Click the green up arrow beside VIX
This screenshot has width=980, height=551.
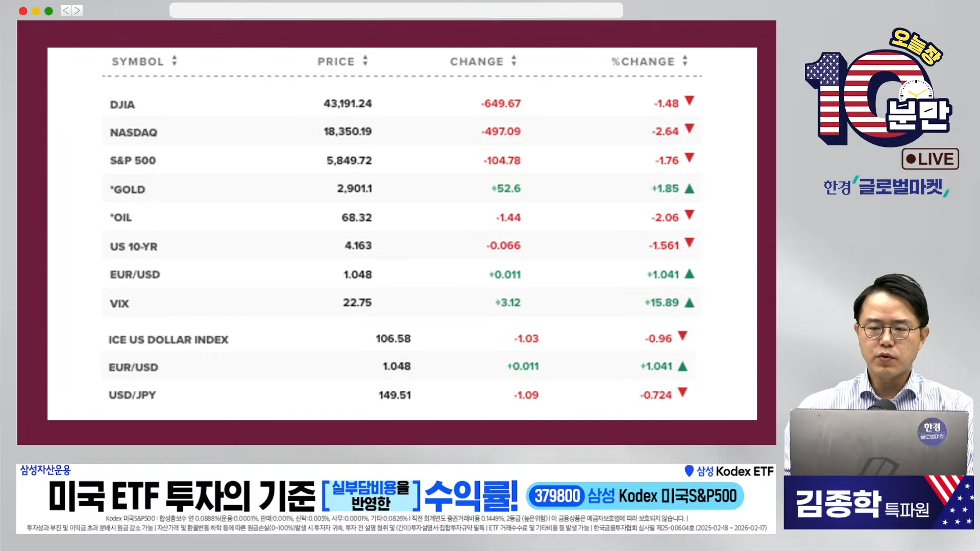[x=690, y=303]
